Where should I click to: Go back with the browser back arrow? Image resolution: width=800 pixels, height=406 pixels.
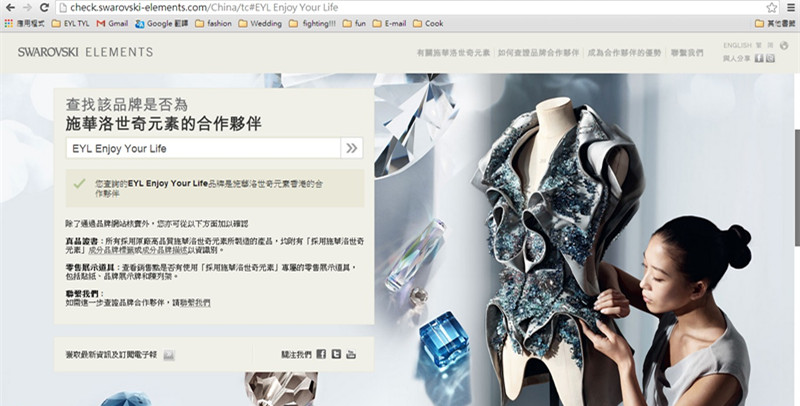(10, 8)
